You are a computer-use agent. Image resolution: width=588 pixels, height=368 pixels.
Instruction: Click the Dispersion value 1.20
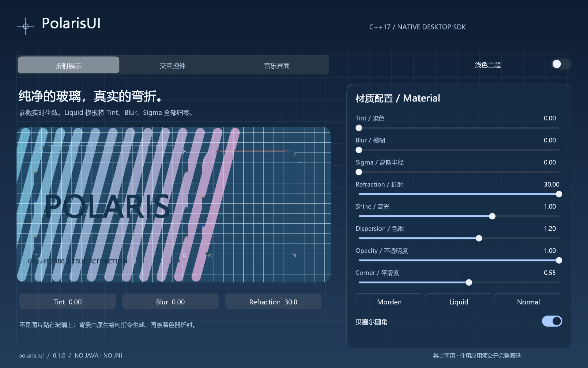(550, 228)
